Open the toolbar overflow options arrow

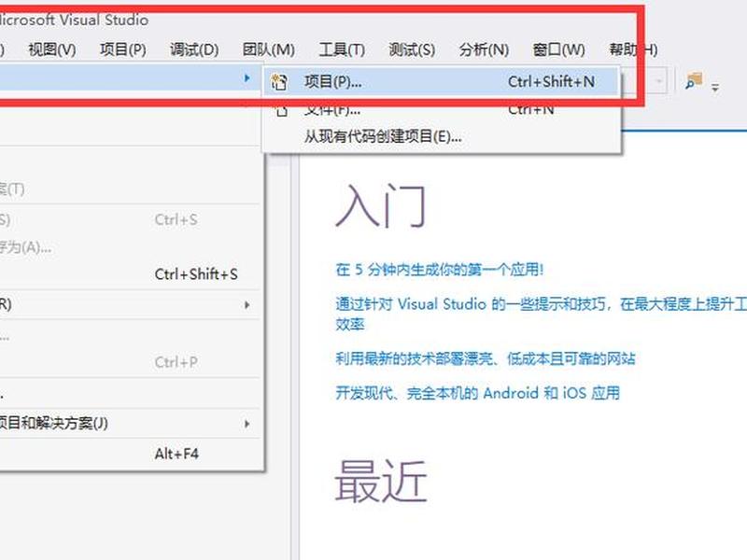(715, 87)
